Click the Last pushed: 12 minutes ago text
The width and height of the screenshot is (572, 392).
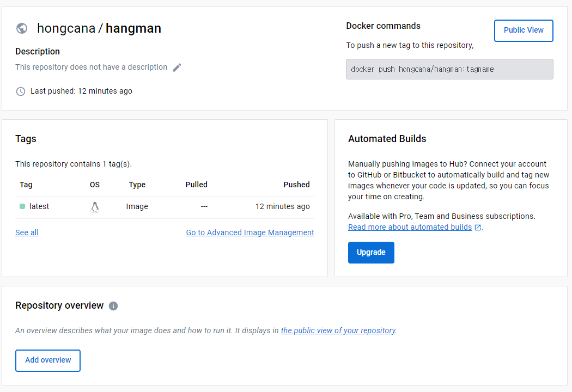[81, 91]
